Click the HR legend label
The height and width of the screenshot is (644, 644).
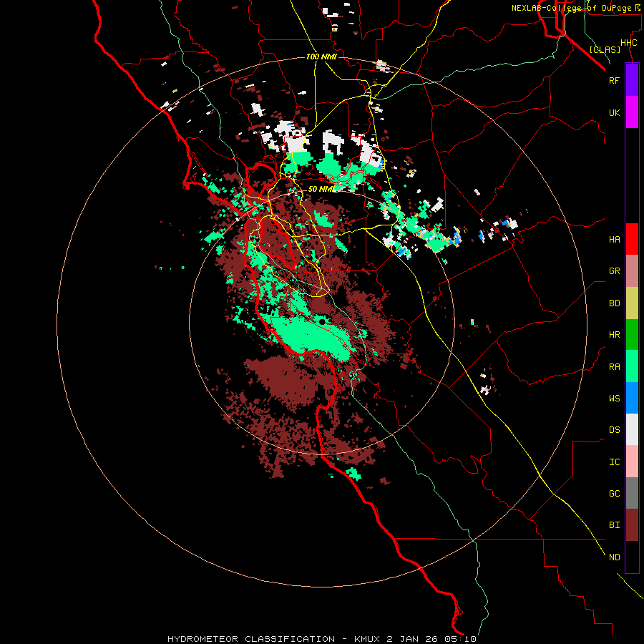coord(614,335)
